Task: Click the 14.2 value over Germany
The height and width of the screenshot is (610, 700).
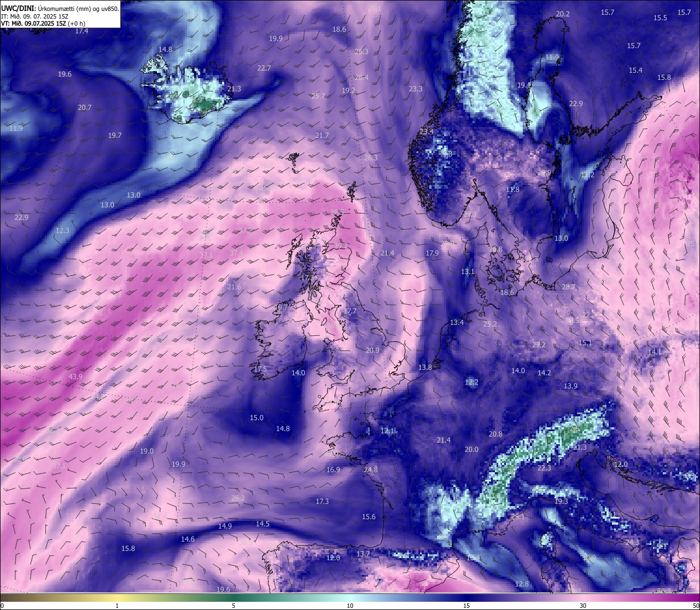Action: tap(544, 373)
